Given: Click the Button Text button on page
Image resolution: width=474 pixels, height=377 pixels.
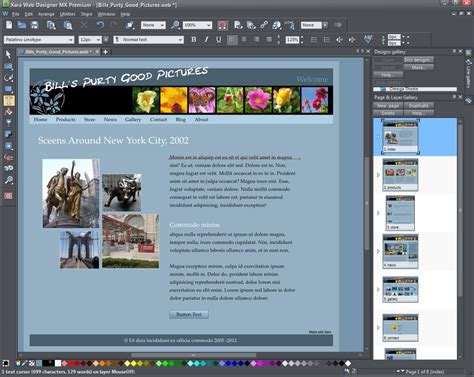Looking at the screenshot, I should [189, 314].
